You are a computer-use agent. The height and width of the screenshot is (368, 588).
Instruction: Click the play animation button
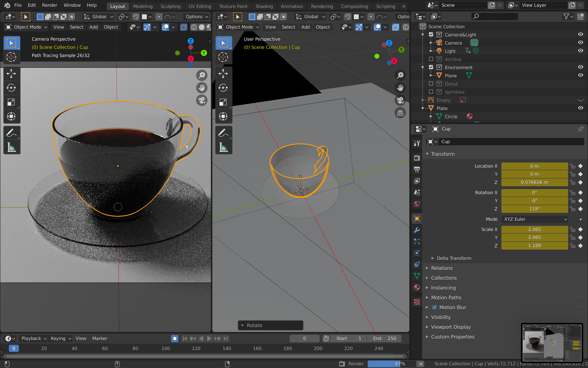[x=209, y=339]
